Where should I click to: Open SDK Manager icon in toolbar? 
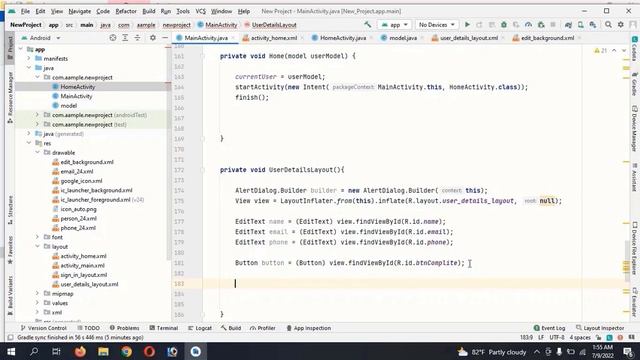(593, 24)
